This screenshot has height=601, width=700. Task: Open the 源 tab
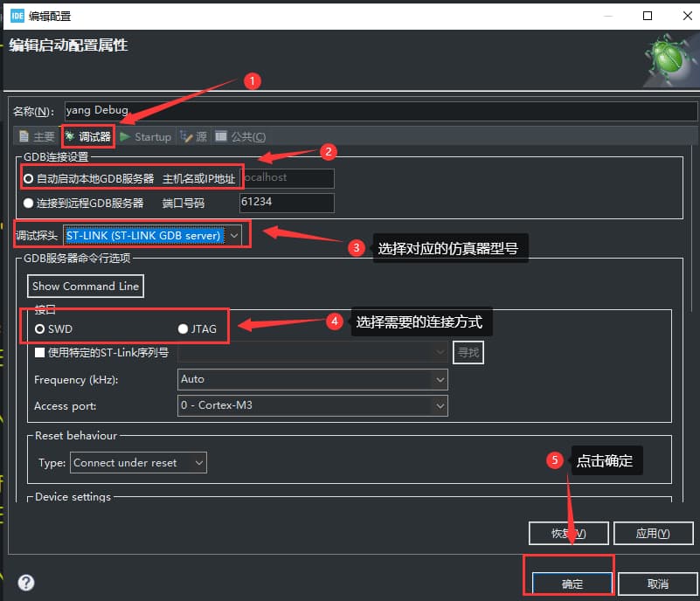[194, 137]
